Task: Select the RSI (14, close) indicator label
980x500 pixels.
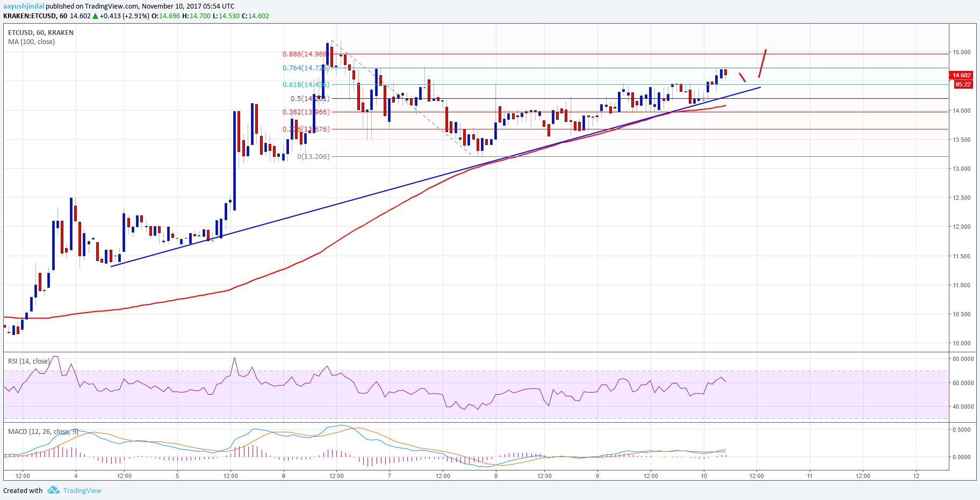Action: [28, 361]
